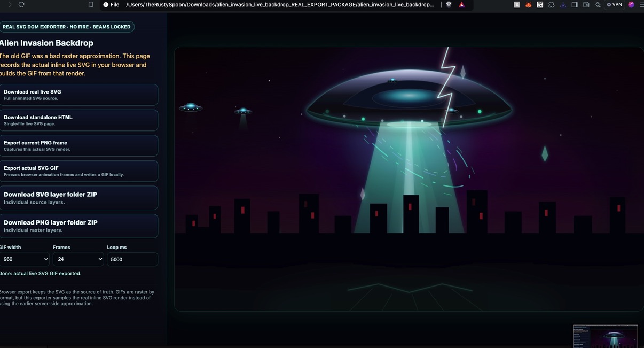Bookmark this page with the bookmark icon
This screenshot has width=644, height=348.
[91, 4]
